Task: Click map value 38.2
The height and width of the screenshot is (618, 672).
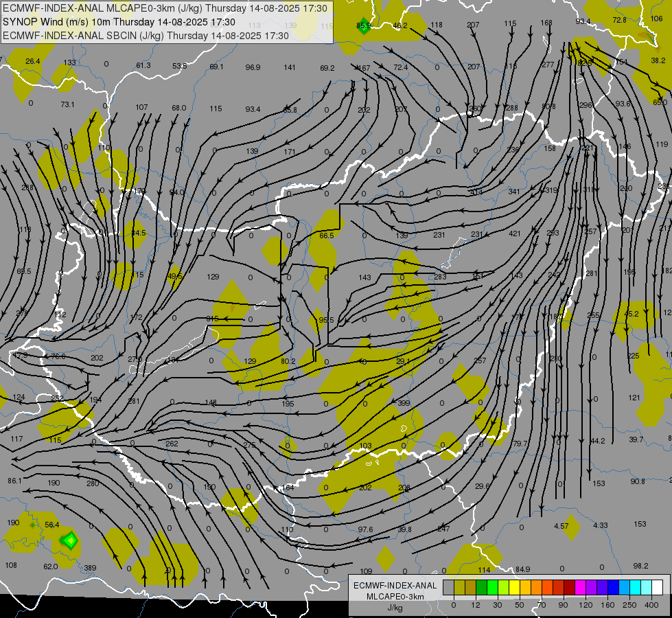Action: (x=658, y=60)
